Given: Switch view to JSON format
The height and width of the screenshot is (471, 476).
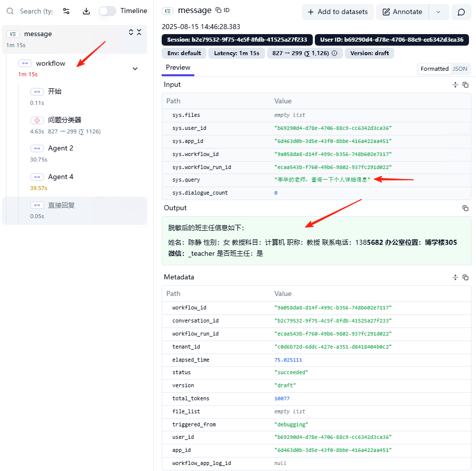Looking at the screenshot, I should 459,69.
